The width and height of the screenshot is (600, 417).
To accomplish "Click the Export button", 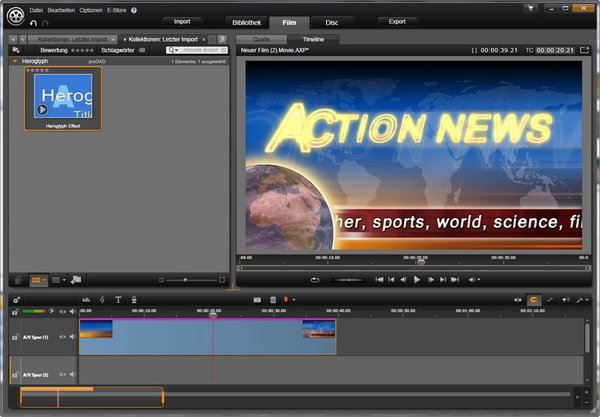I will [397, 21].
